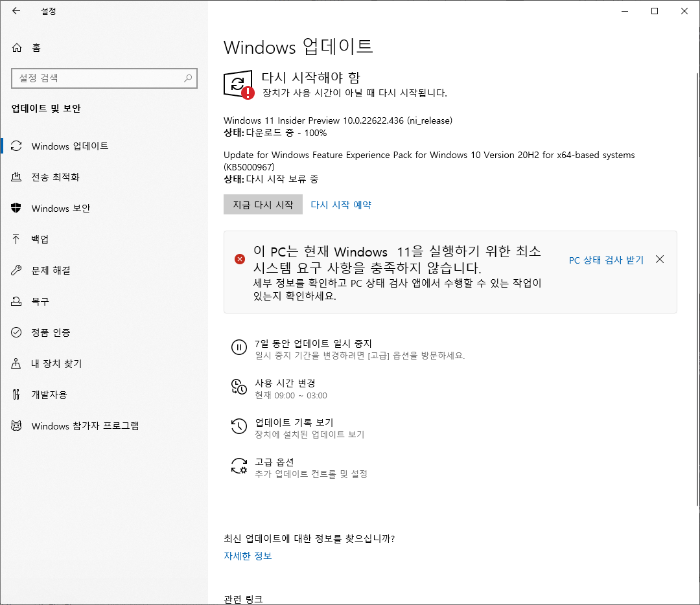Click the 업데이트 및 보안 section header

pos(46,108)
